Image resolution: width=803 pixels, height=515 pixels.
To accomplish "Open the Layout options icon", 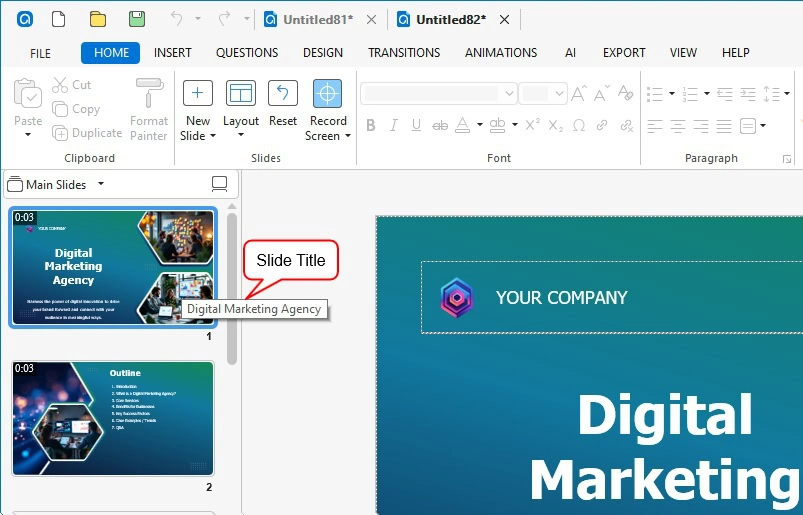I will [240, 94].
